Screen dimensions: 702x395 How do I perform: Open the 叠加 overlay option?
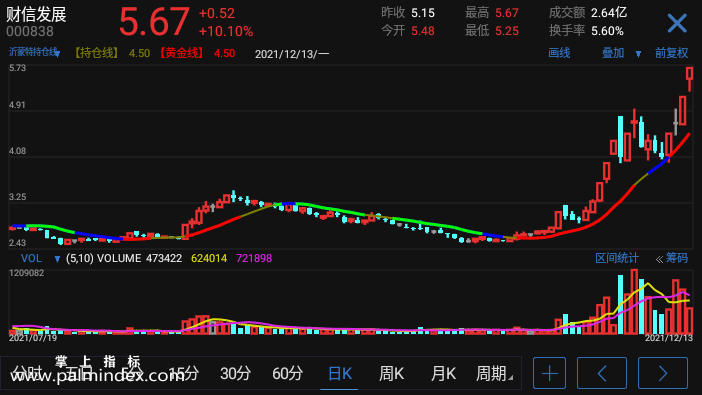click(x=613, y=53)
